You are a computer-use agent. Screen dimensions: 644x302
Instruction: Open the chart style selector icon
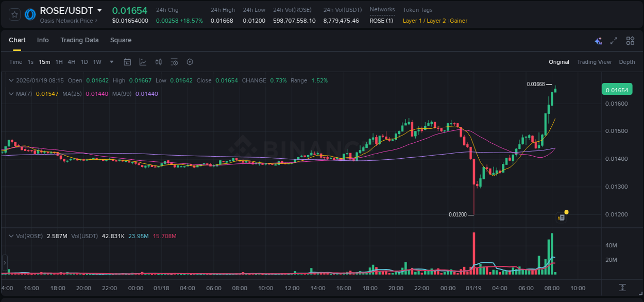[x=143, y=62]
